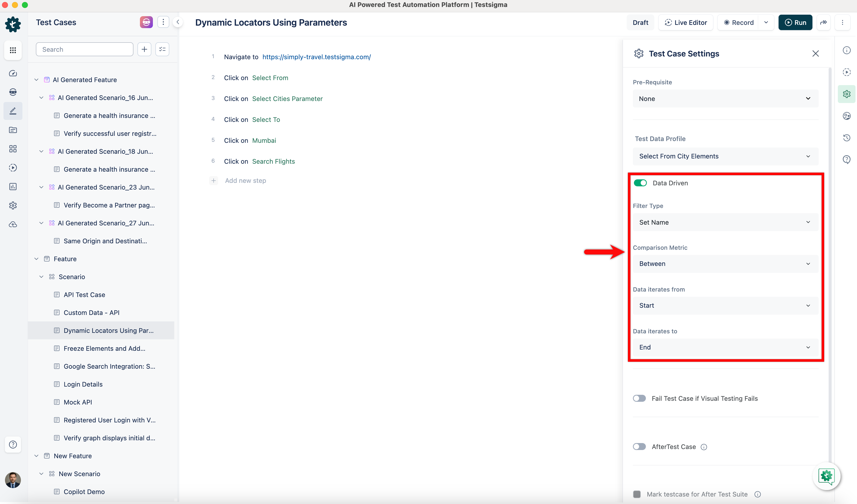Image resolution: width=857 pixels, height=504 pixels.
Task: Click the Run button
Action: point(795,22)
